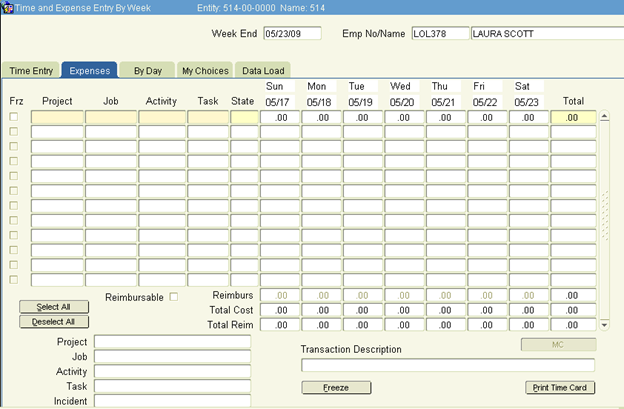Click the second row Project cell
624x409 pixels.
click(57, 132)
